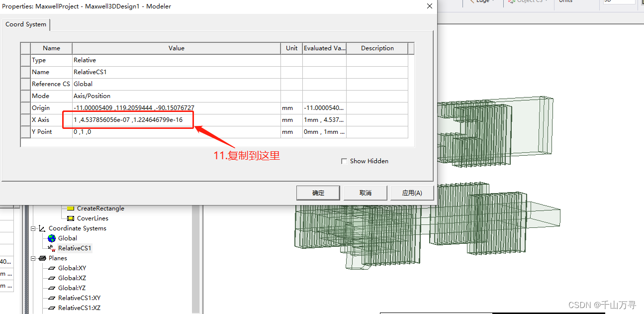Select the Global:XZ plane icon

coord(52,278)
